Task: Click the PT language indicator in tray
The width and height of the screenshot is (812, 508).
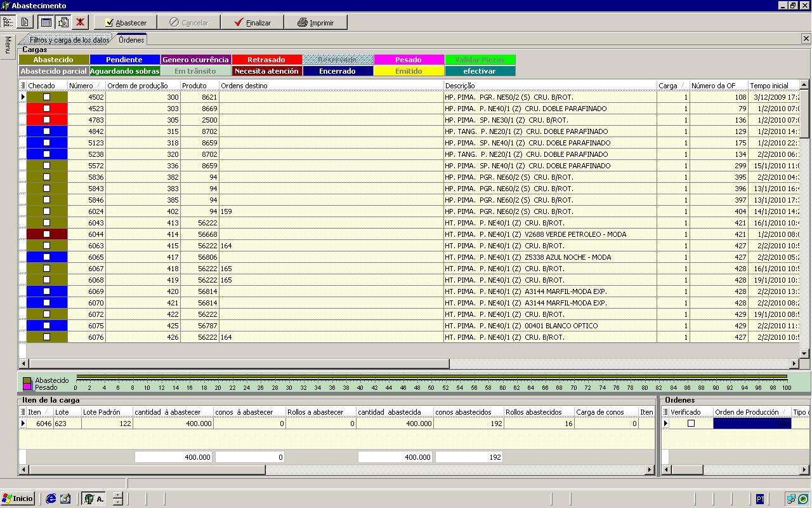Action: [760, 499]
